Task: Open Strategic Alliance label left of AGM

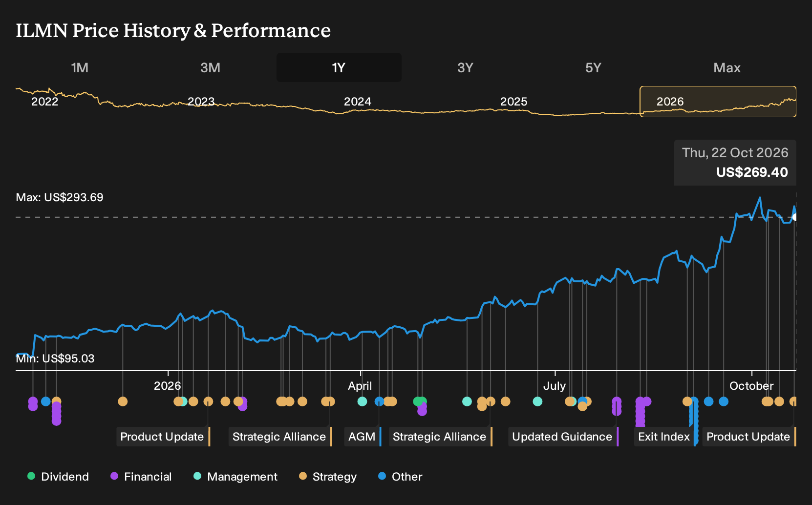Action: tap(280, 437)
